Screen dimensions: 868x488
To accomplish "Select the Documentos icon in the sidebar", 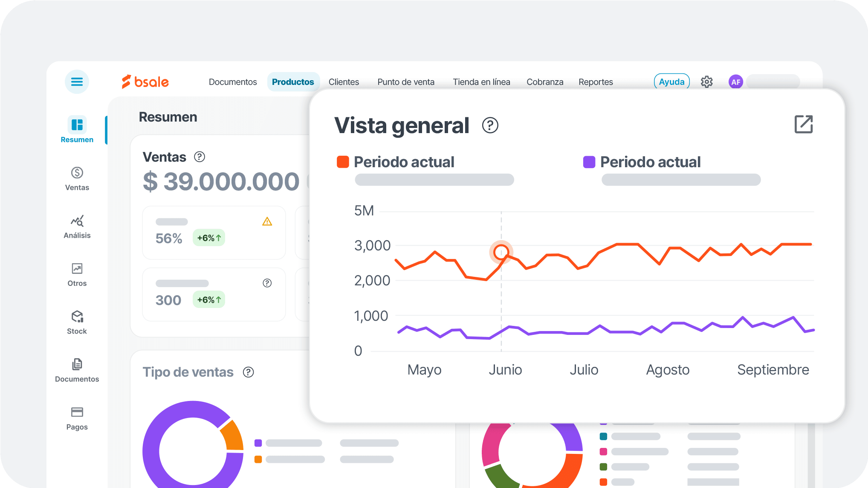I will tap(77, 364).
